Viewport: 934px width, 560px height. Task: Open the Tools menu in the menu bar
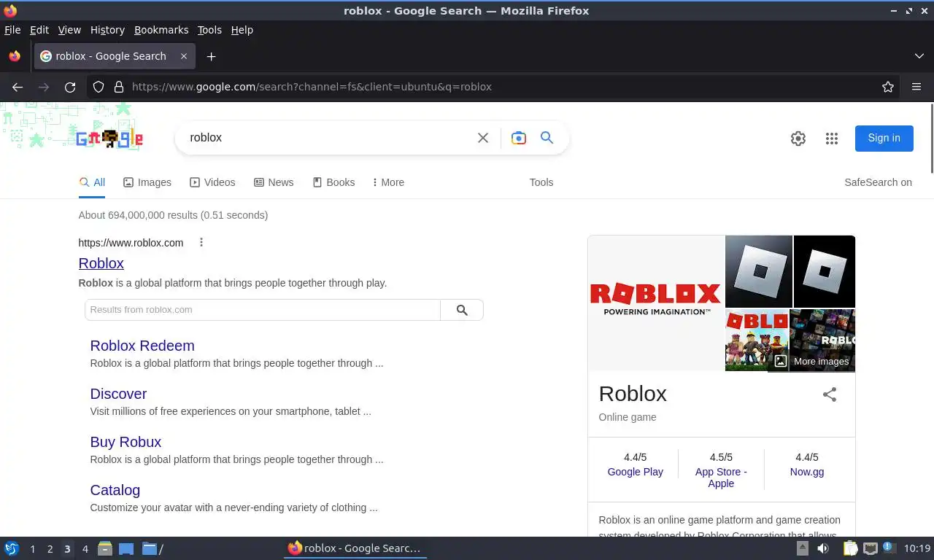(209, 30)
